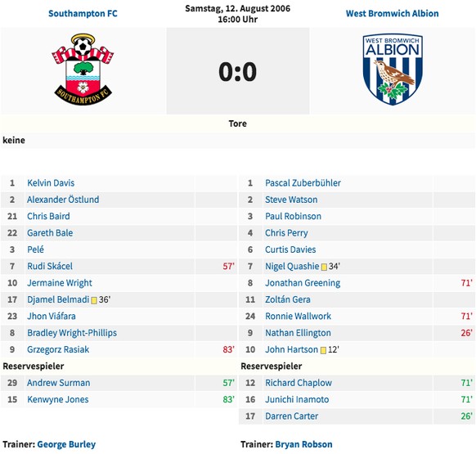This screenshot has height=454, width=476.
Task: Click the West Bromwich Albion crest
Action: pos(393,70)
